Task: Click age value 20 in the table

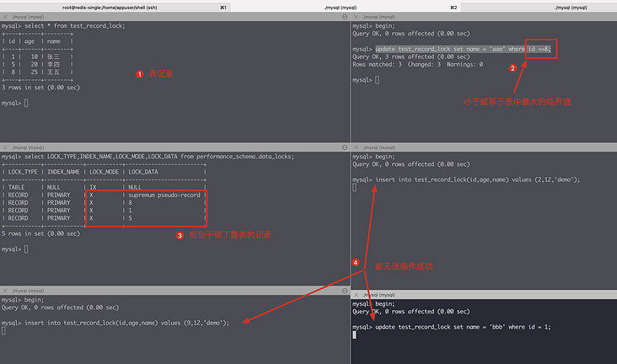Action: (35, 64)
